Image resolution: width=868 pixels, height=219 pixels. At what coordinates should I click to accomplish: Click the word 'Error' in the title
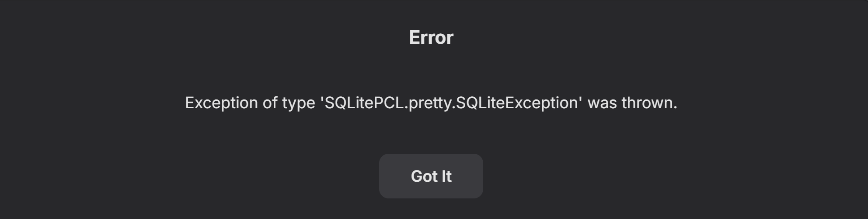coord(431,37)
